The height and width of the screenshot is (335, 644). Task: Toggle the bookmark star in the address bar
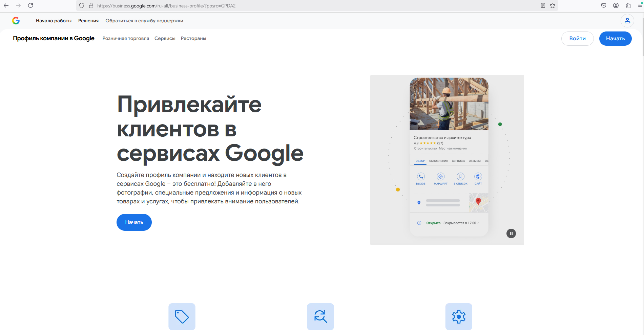tap(553, 5)
